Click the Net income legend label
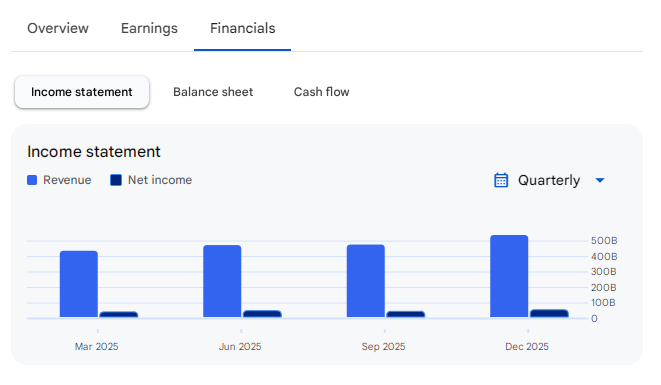 (x=160, y=180)
